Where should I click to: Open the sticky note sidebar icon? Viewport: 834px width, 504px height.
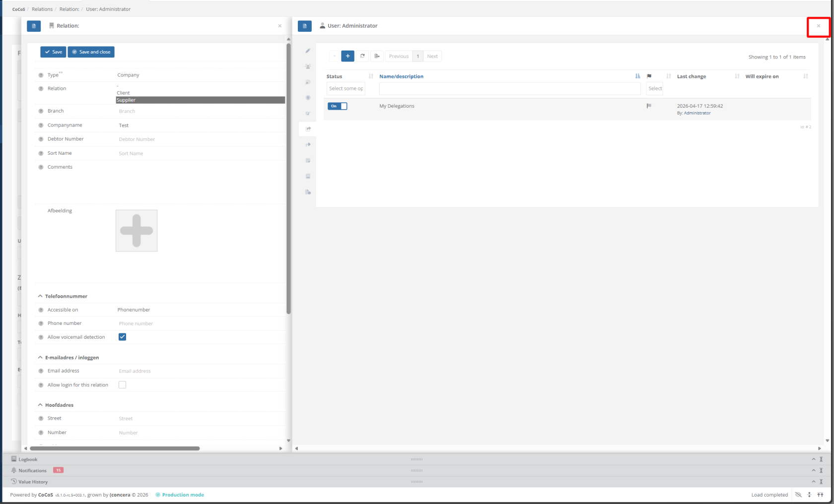point(308,161)
